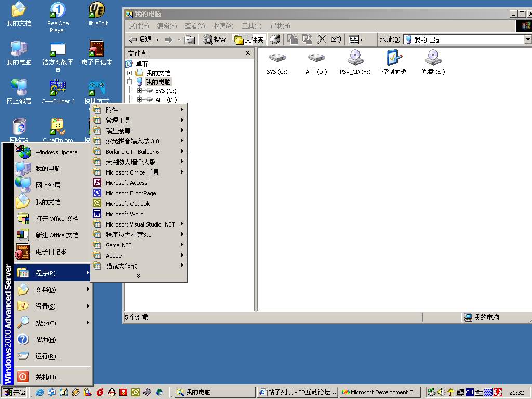Launch Microsoft FrontPage from programs menu
The height and width of the screenshot is (399, 532).
(139, 193)
